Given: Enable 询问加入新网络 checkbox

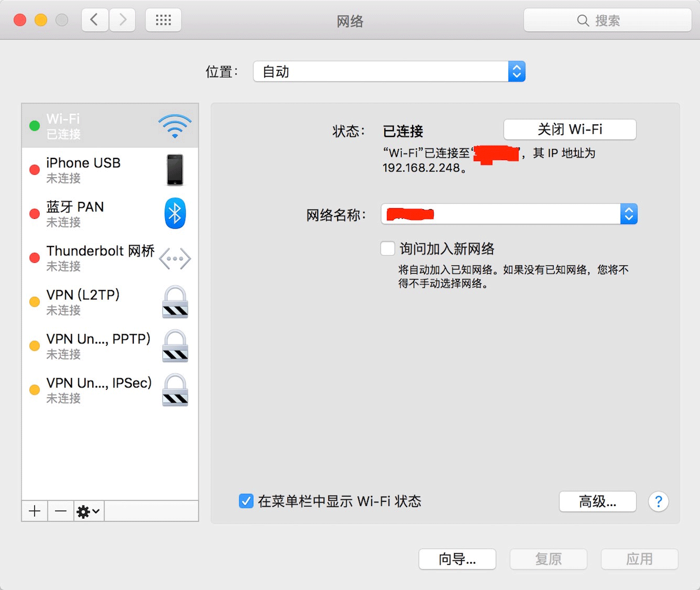Looking at the screenshot, I should (x=388, y=249).
